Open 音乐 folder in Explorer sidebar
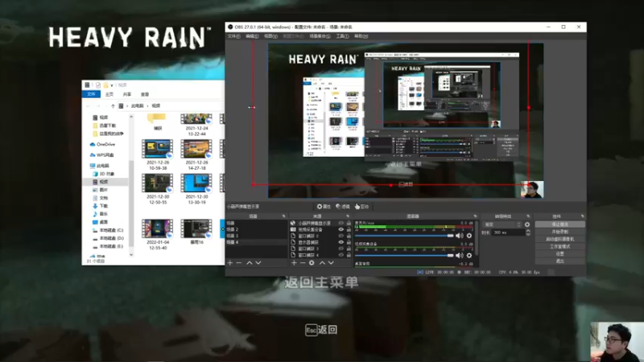 pos(100,214)
